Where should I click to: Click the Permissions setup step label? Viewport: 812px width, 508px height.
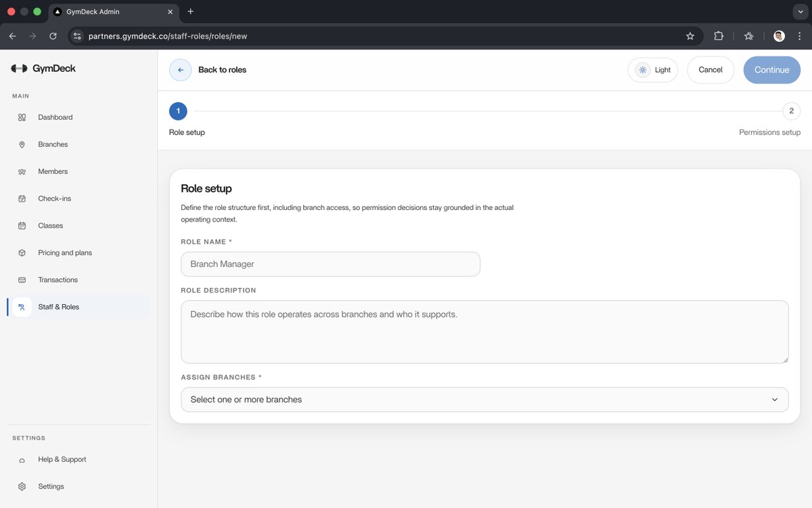pos(769,133)
